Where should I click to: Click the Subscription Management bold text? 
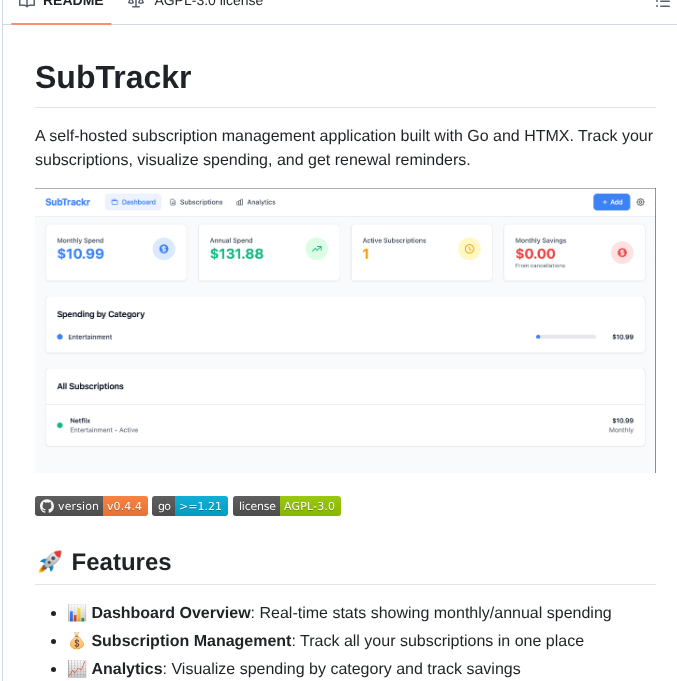pos(192,641)
